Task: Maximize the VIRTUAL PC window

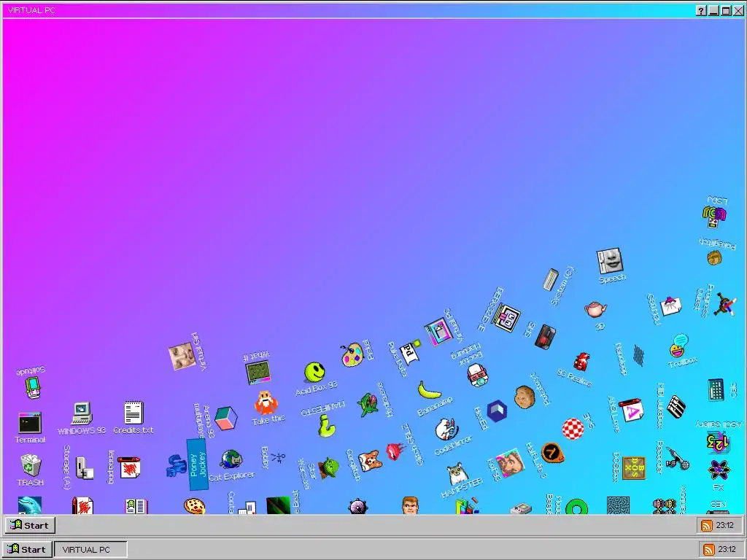Action: [726, 10]
